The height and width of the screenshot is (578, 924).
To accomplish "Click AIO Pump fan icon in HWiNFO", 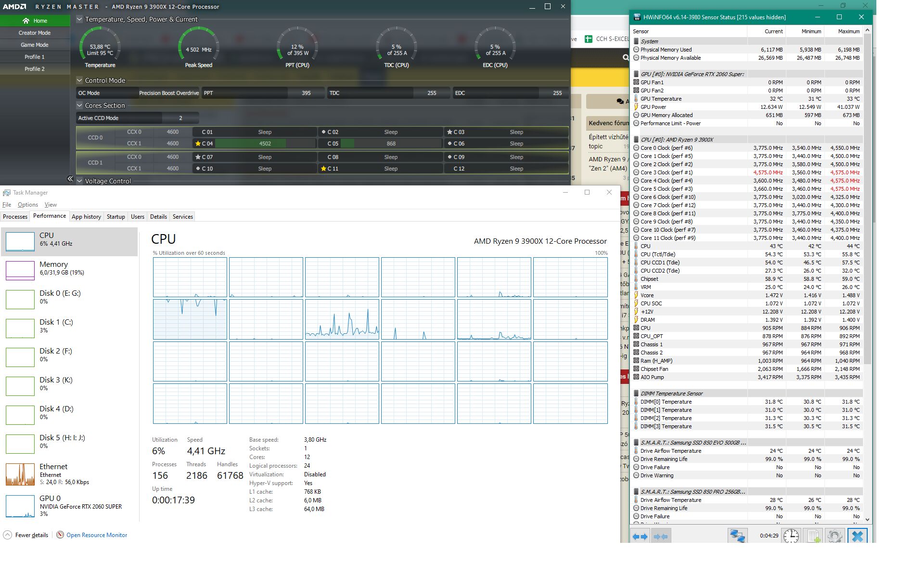I will pyautogui.click(x=636, y=377).
